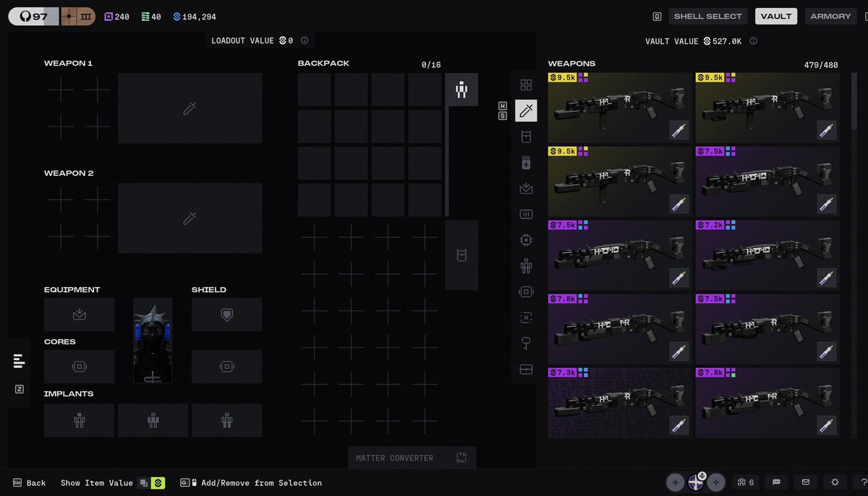
Task: Click the expand icon on Matter Converter
Action: [461, 458]
